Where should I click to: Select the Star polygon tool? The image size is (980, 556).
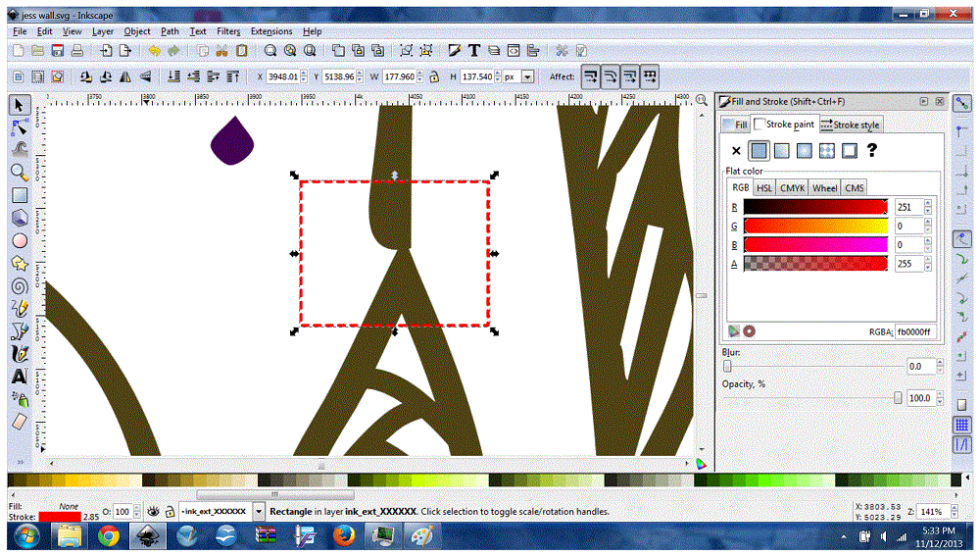coord(20,264)
